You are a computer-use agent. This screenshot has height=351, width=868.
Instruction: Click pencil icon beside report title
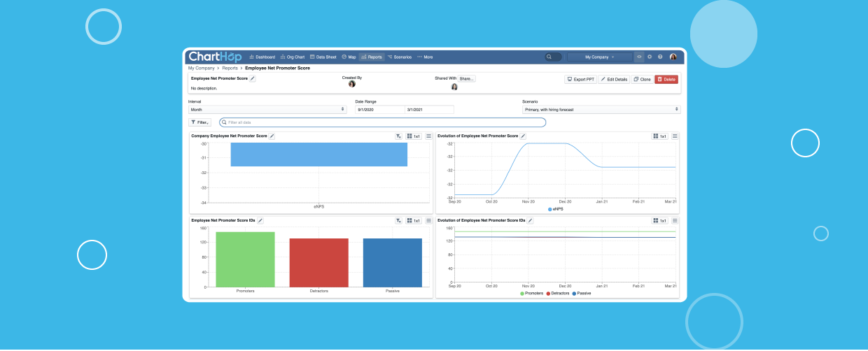(253, 79)
